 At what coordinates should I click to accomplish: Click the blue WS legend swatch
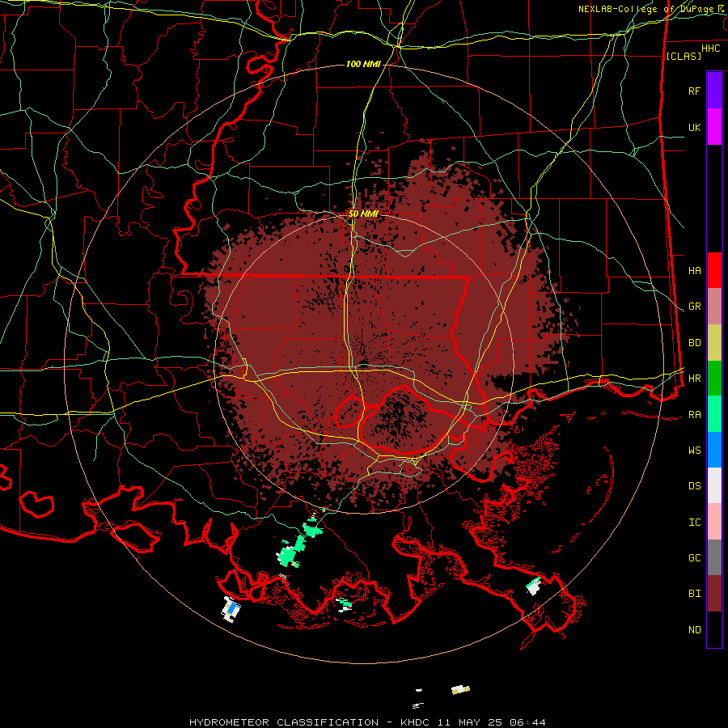[x=714, y=450]
